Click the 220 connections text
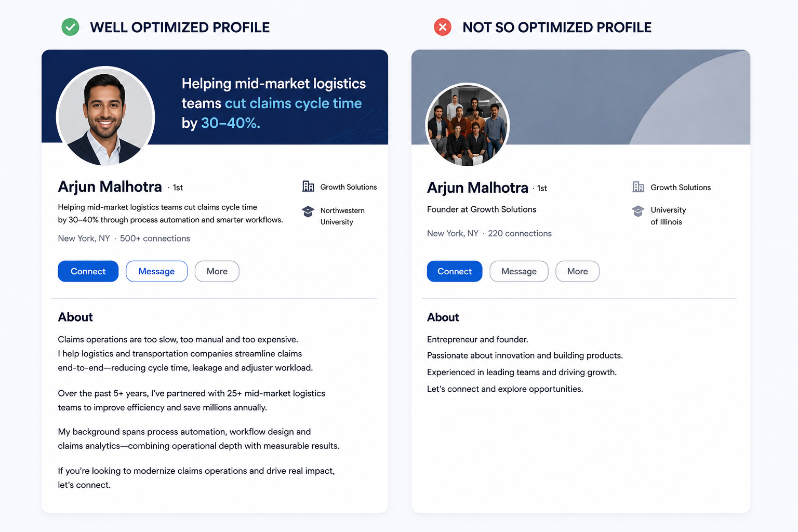Viewport: 798px width, 532px height. (520, 233)
